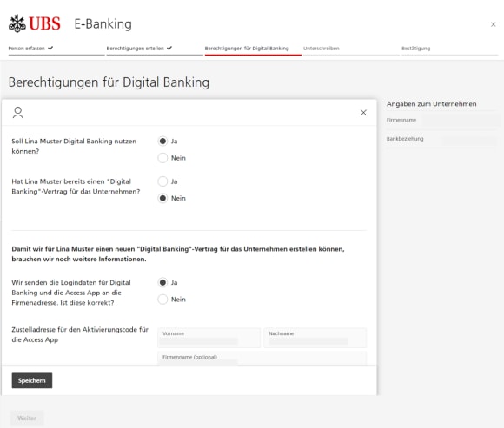This screenshot has height=428, width=504.
Task: Focus the Nachname input field
Action: click(315, 338)
